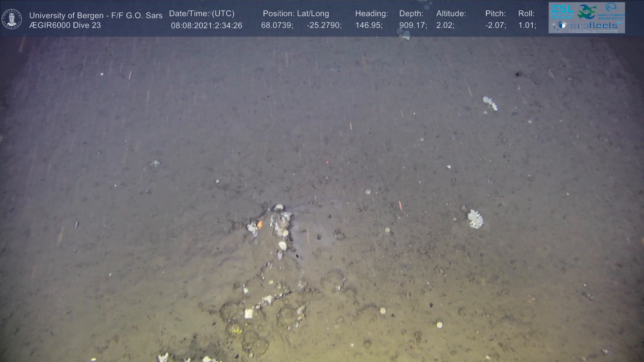Click the University of Bergen - F/F G.O. Sars text

(x=96, y=15)
